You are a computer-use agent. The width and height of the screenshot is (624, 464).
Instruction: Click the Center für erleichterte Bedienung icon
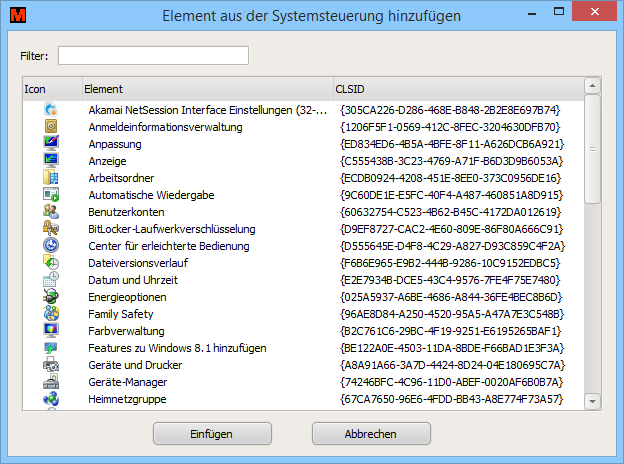click(x=51, y=245)
